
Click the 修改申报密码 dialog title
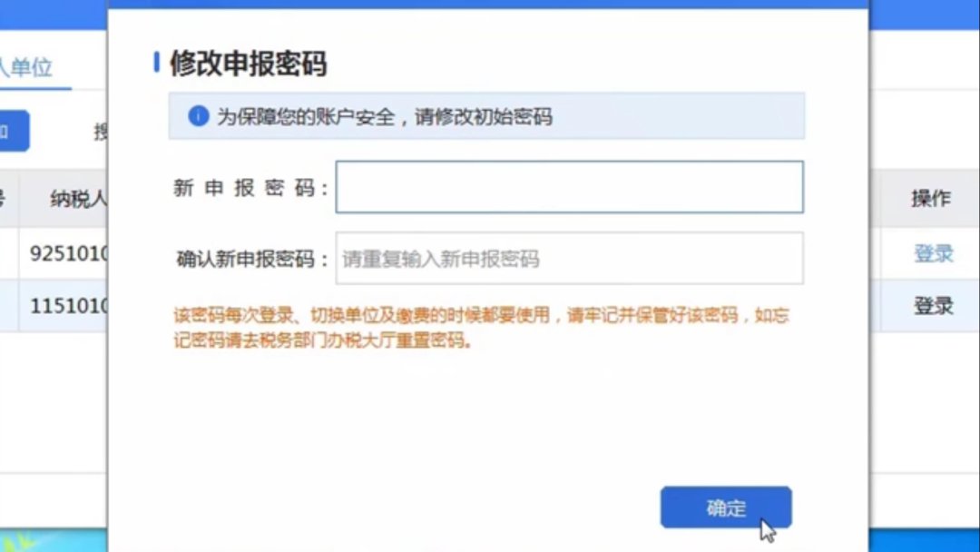point(248,64)
